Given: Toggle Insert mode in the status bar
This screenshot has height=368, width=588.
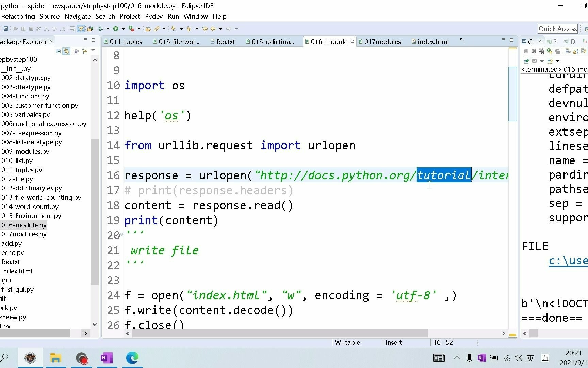Looking at the screenshot, I should [394, 342].
